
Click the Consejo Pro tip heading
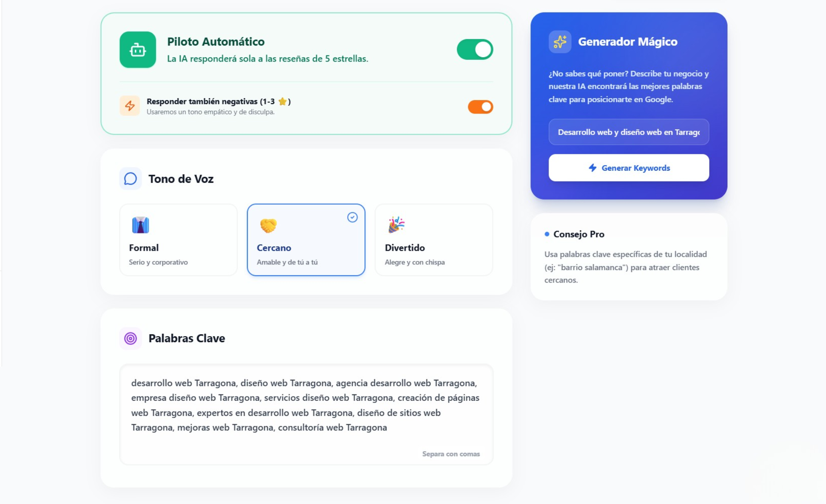(579, 234)
